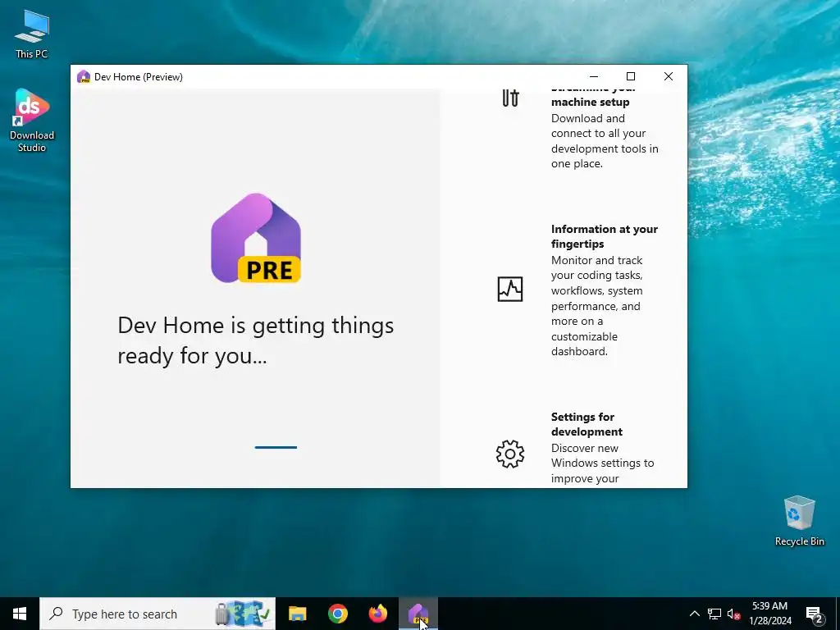
Task: Click the search highlights travel image
Action: 243,614
